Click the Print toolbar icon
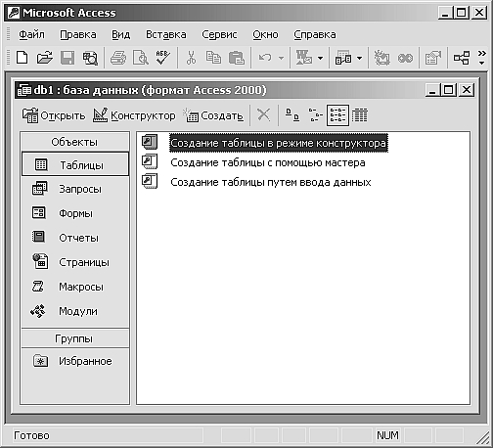The width and height of the screenshot is (493, 448). [x=118, y=58]
